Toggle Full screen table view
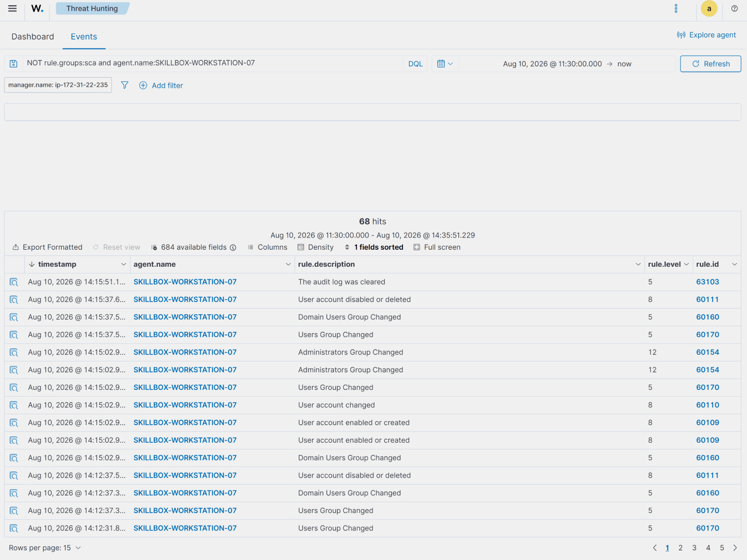Image resolution: width=747 pixels, height=560 pixels. 437,247
